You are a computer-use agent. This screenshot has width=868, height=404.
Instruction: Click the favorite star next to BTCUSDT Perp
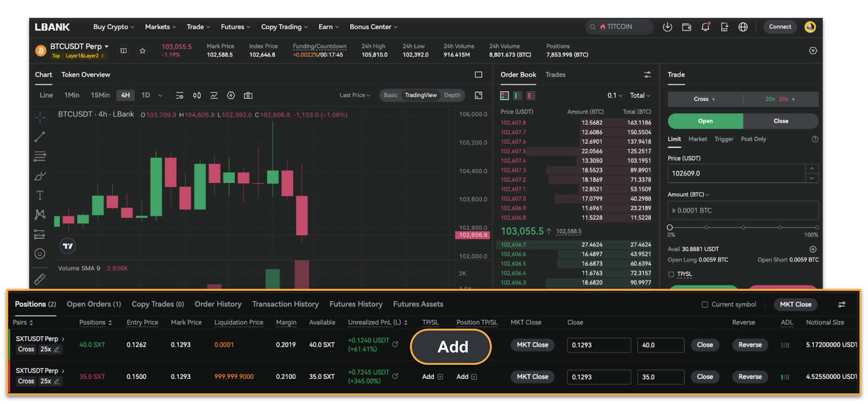point(142,50)
